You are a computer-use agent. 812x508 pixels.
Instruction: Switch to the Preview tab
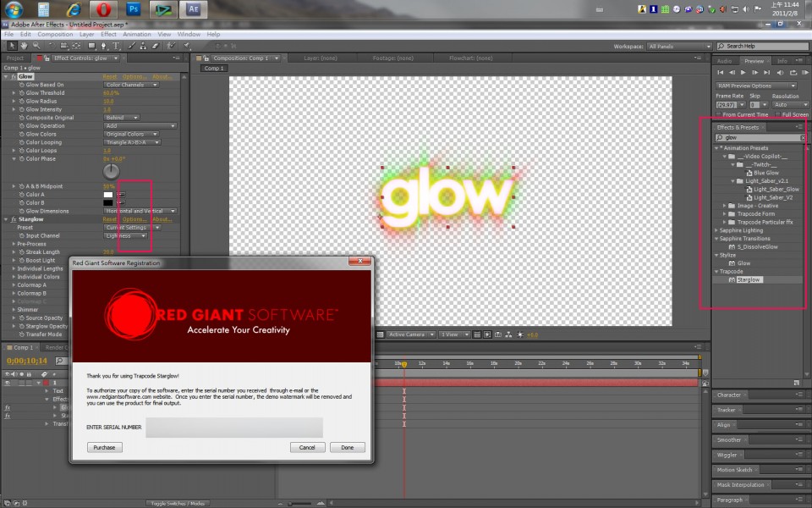754,61
